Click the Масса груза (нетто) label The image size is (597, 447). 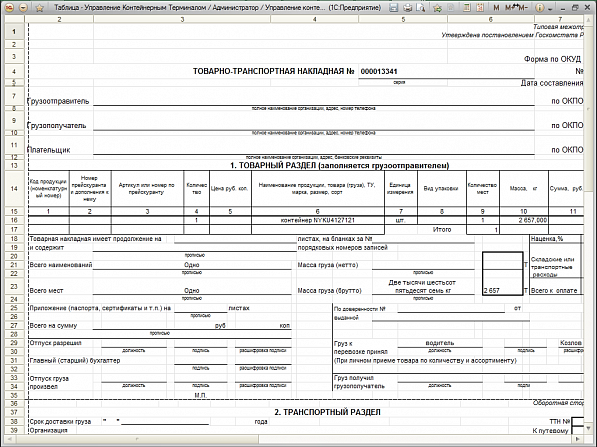point(328,265)
